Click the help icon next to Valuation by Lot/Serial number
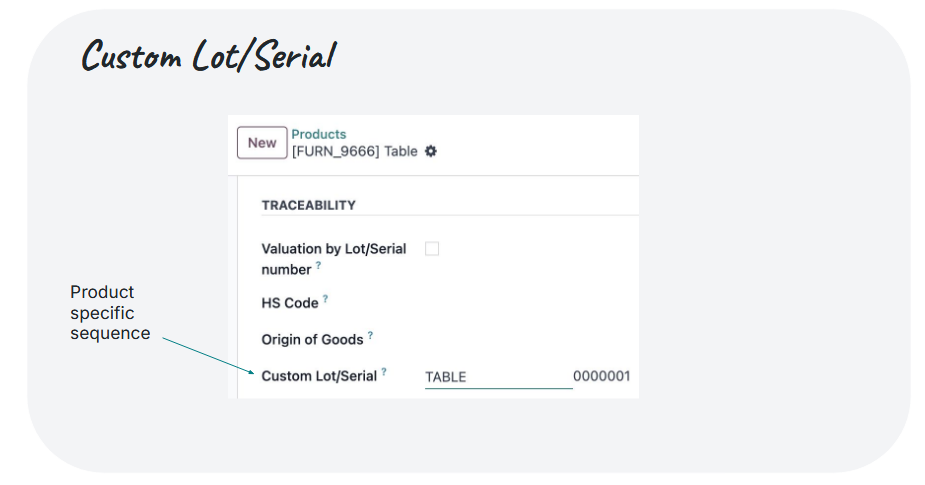 [x=319, y=266]
